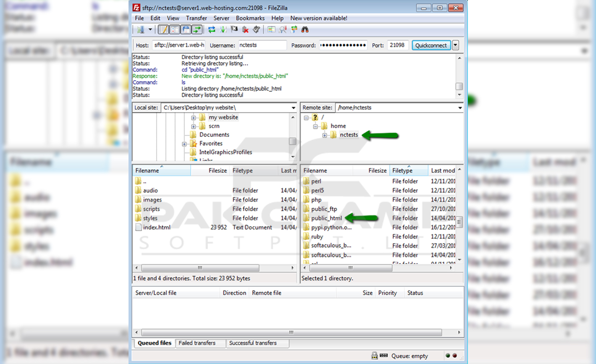The image size is (596, 364).
Task: Open the Site Manager toolbar icon
Action: point(141,29)
